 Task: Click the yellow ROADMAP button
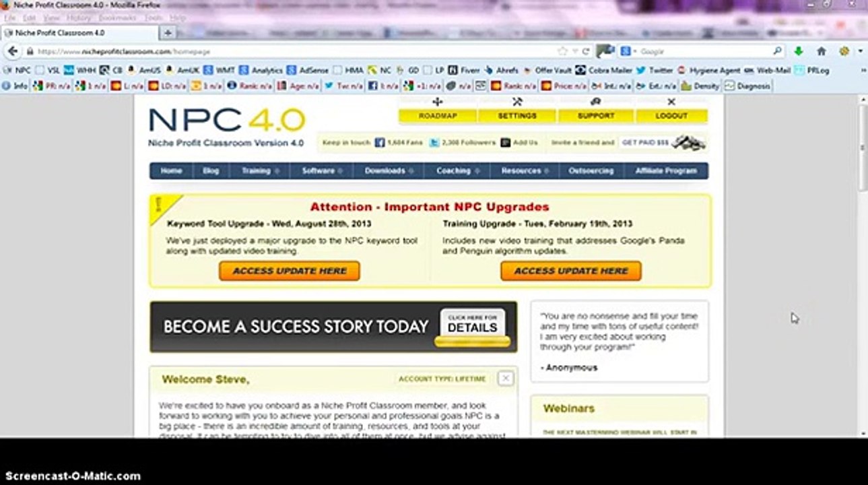[x=438, y=116]
